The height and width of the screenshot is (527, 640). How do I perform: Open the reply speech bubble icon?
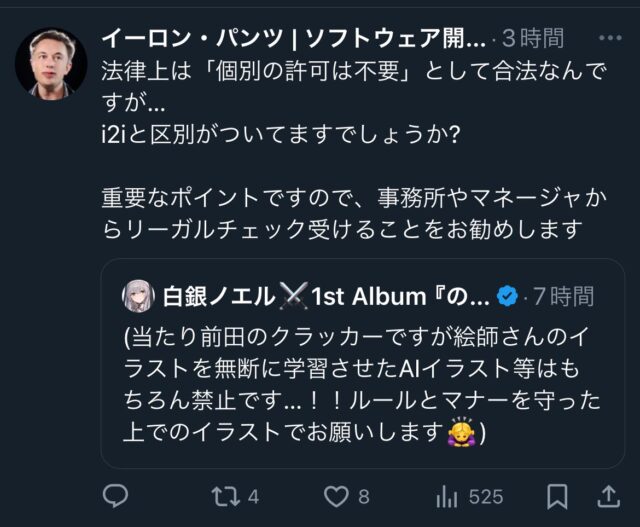(x=116, y=496)
